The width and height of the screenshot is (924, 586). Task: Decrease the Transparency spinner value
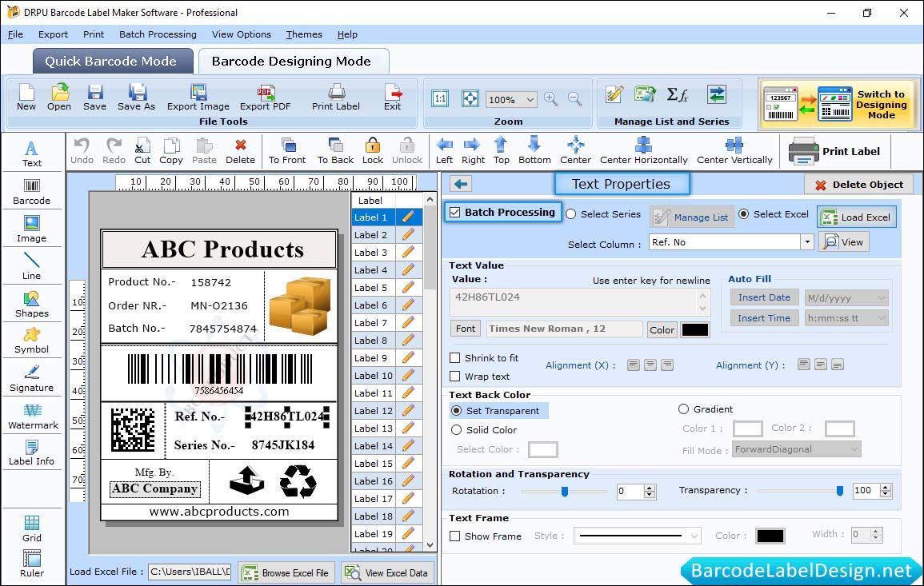pos(885,494)
